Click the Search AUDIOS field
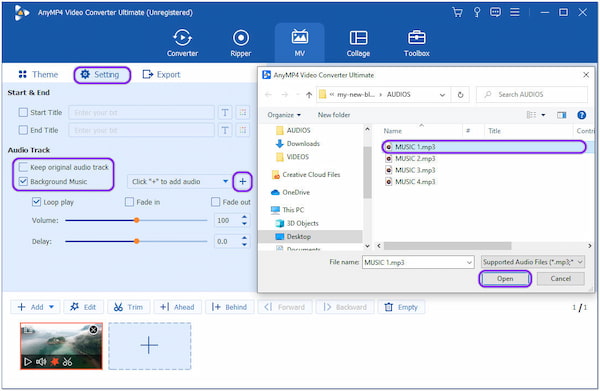 click(x=532, y=94)
